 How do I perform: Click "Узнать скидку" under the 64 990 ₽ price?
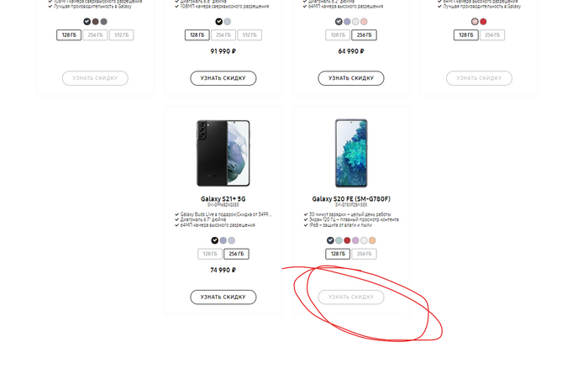pos(351,78)
